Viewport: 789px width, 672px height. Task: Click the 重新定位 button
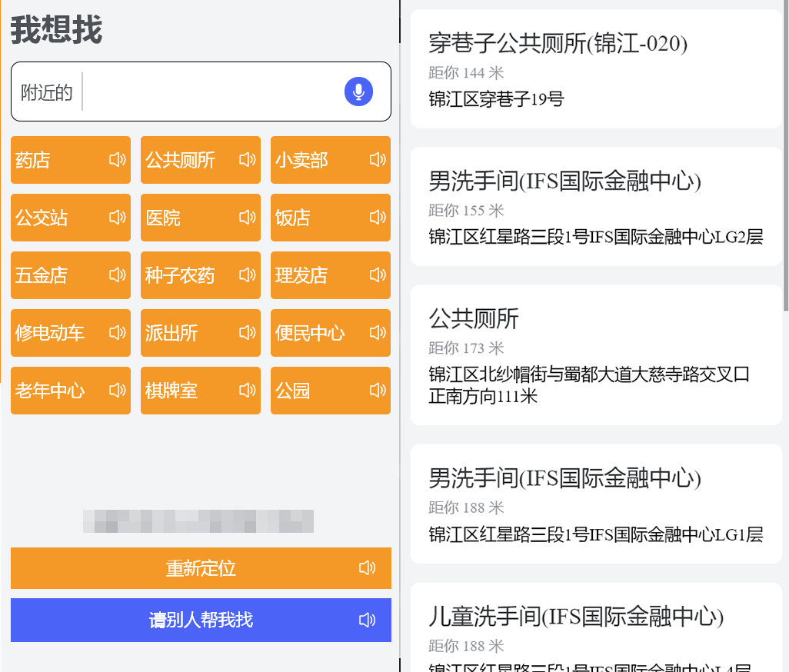(x=200, y=568)
